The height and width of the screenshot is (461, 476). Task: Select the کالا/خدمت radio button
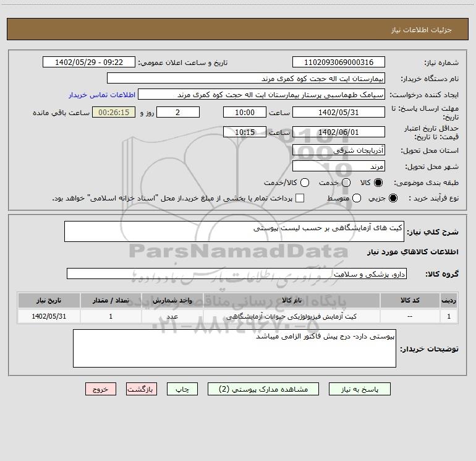click(305, 183)
